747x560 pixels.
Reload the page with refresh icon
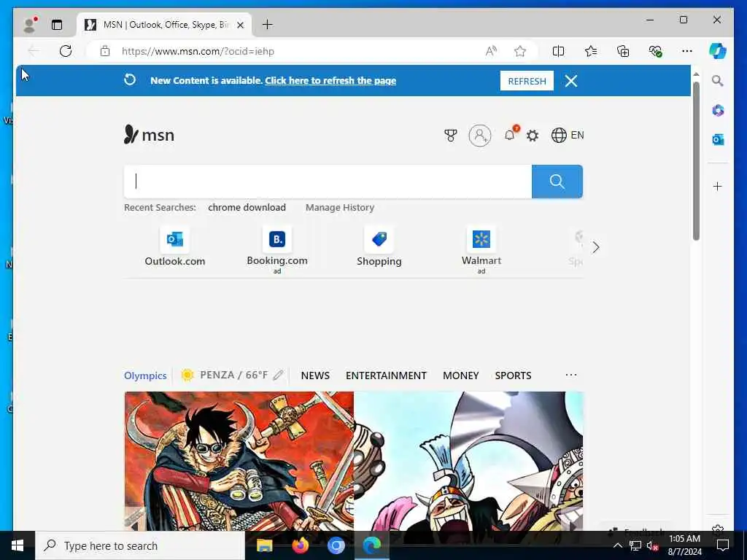coord(66,51)
